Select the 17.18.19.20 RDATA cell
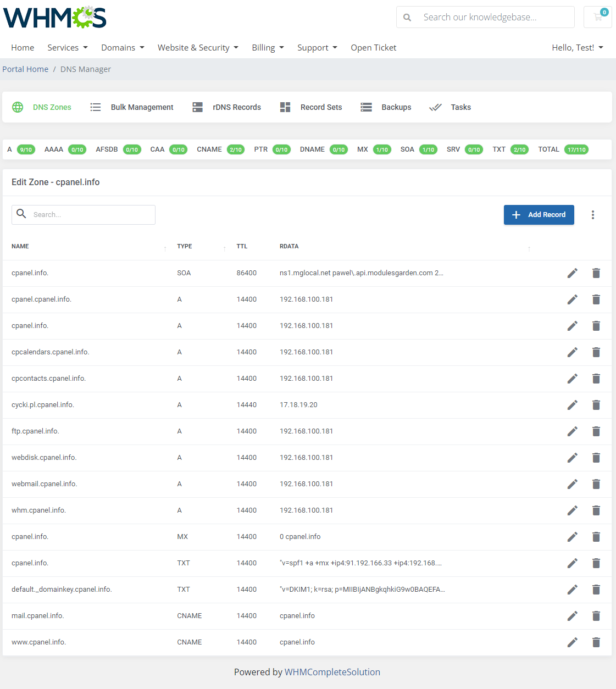The height and width of the screenshot is (689, 616). coord(298,405)
